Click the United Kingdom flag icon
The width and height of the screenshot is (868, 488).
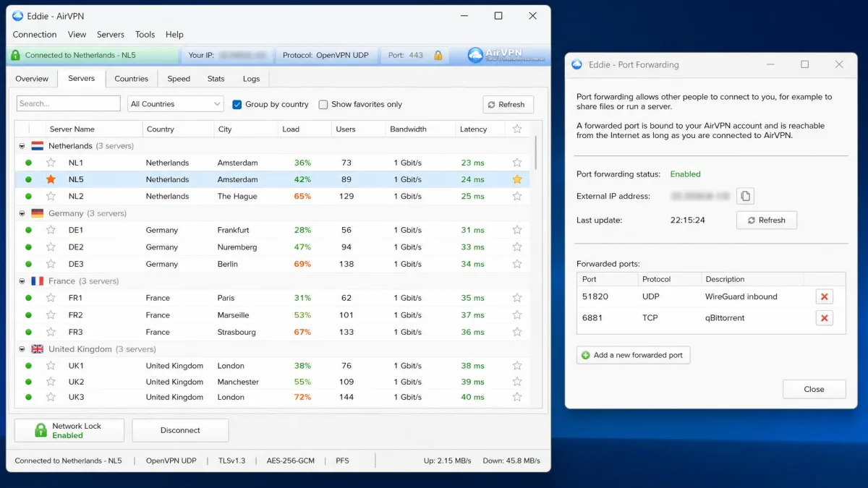click(38, 349)
